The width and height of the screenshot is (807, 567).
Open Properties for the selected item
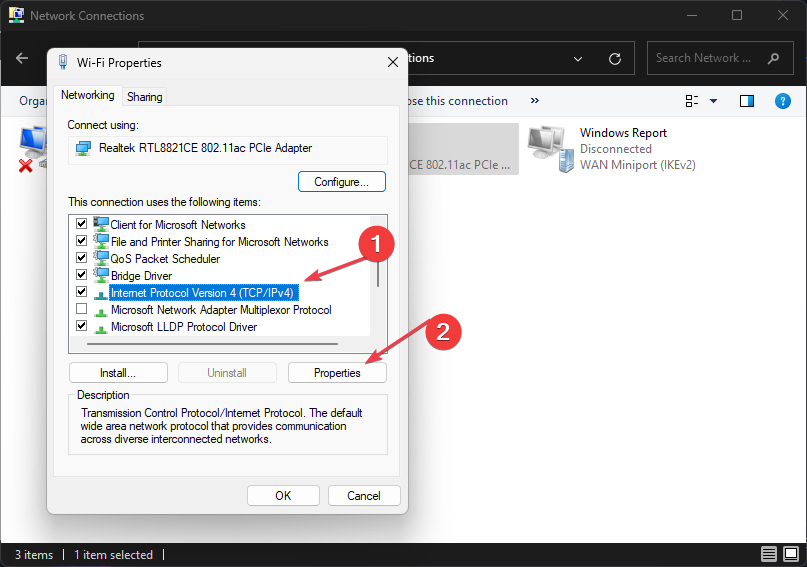(x=337, y=373)
